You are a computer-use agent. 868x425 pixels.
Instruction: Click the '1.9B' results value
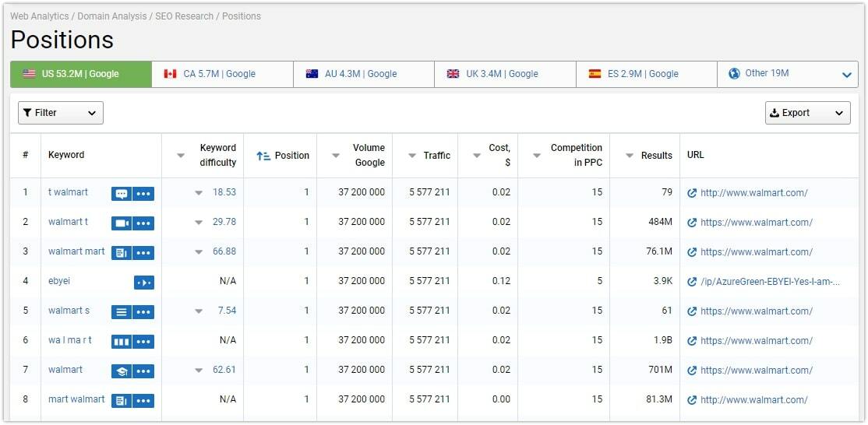(662, 340)
